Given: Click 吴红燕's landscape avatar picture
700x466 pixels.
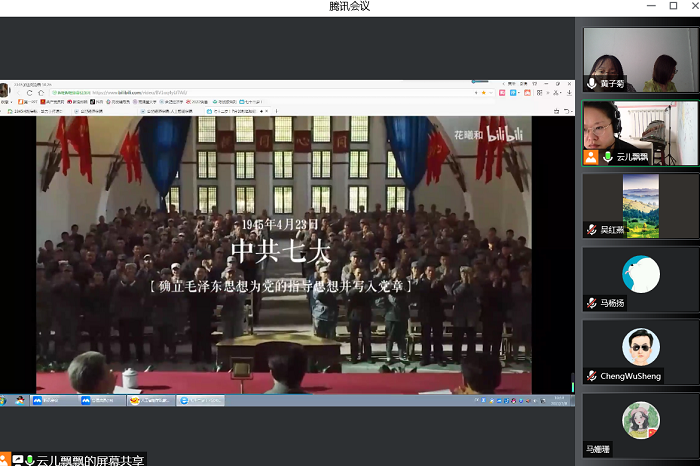Looking at the screenshot, I should 641,206.
